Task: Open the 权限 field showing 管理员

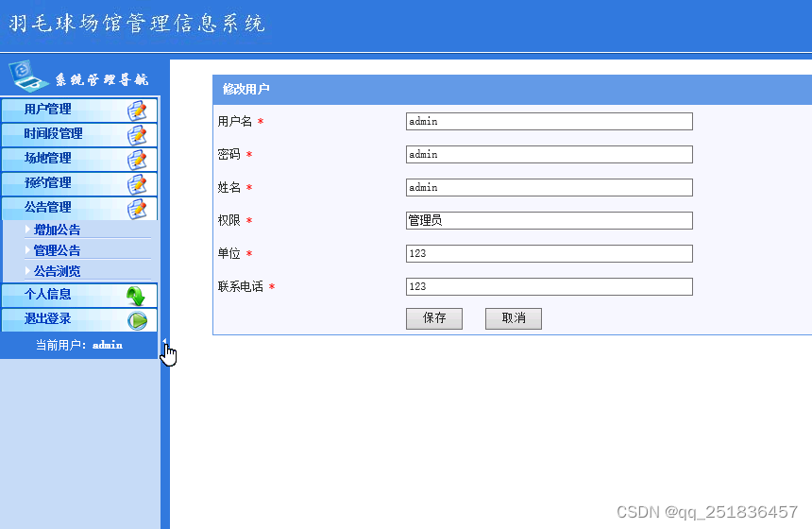Action: [549, 221]
